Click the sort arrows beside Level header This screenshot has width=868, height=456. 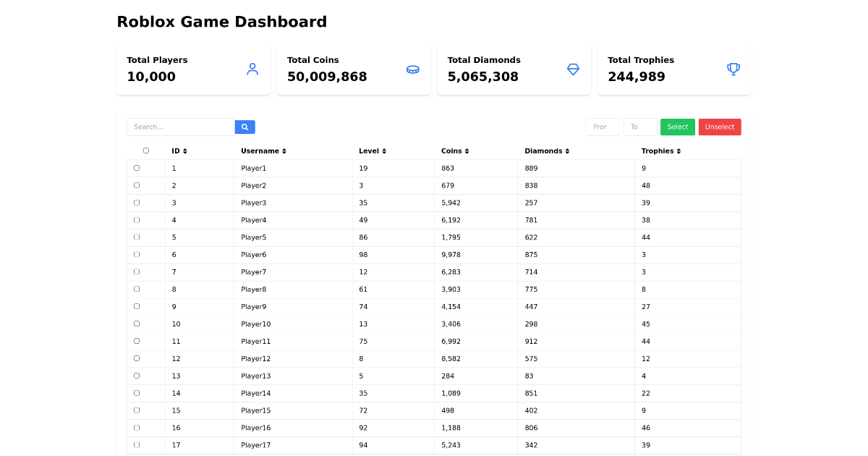point(383,151)
